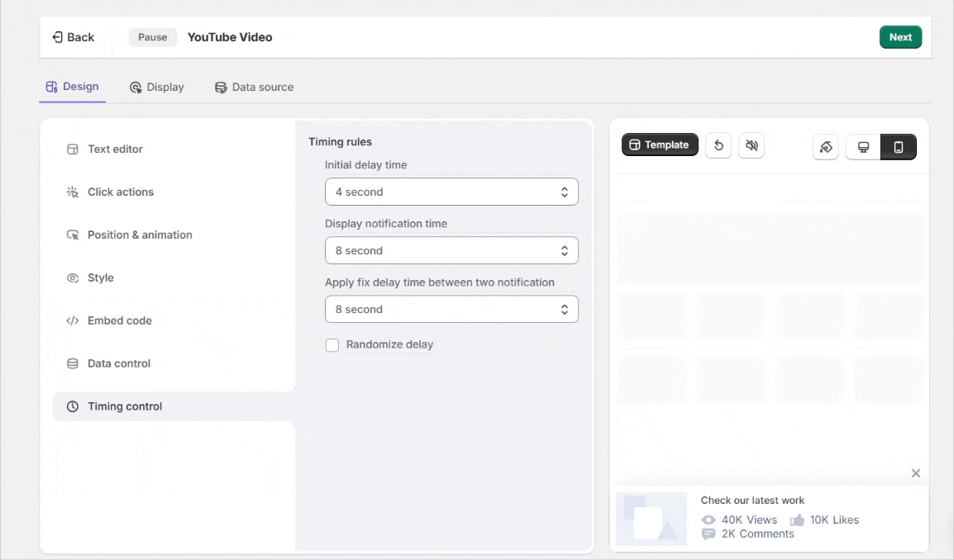The height and width of the screenshot is (560, 954).
Task: Expand Display notification time dropdown
Action: [x=451, y=250]
